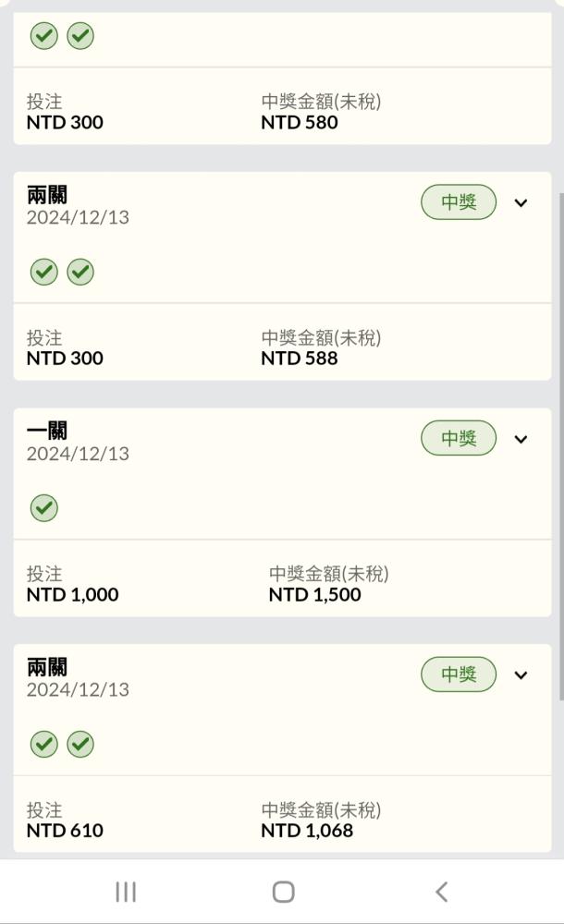This screenshot has width=564, height=924.
Task: Expand the 兩關 bet with NTD 588 winnings
Action: pyautogui.click(x=521, y=203)
